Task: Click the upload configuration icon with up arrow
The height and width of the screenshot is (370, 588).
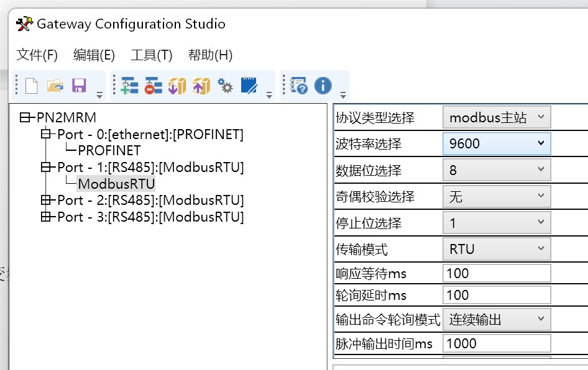Action: click(201, 86)
